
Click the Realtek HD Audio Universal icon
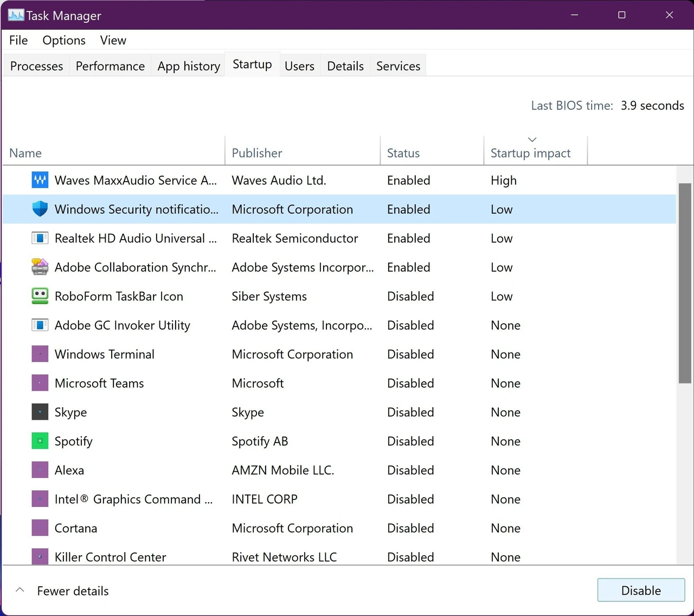tap(40, 238)
